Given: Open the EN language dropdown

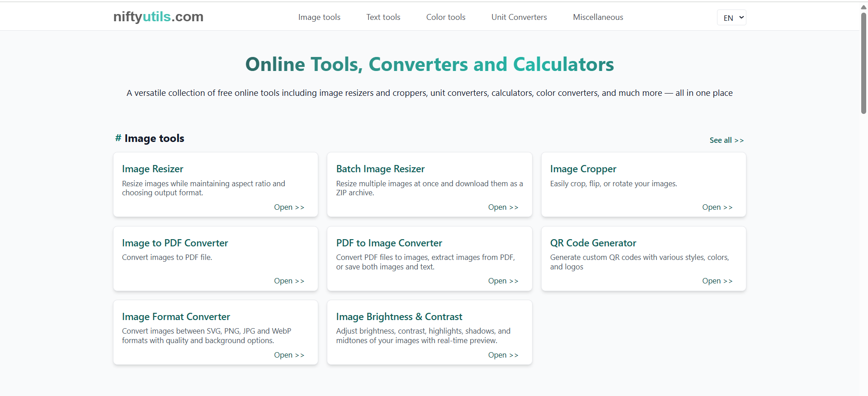Looking at the screenshot, I should [x=731, y=18].
